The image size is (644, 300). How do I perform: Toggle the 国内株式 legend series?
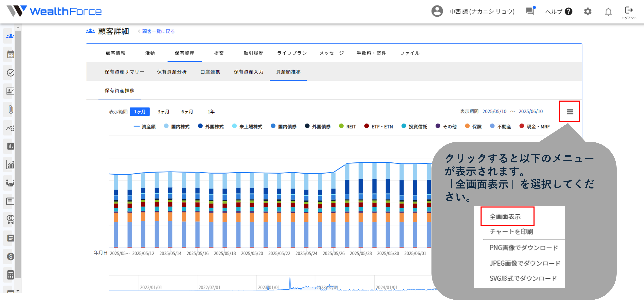[x=177, y=126]
